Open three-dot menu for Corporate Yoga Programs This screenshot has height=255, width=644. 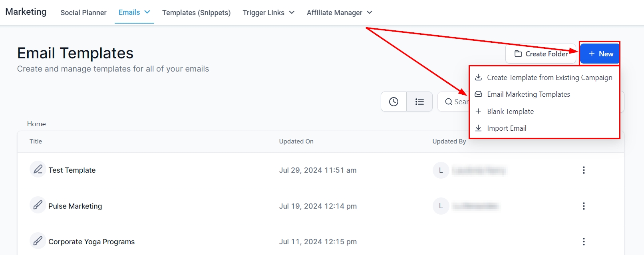point(584,242)
